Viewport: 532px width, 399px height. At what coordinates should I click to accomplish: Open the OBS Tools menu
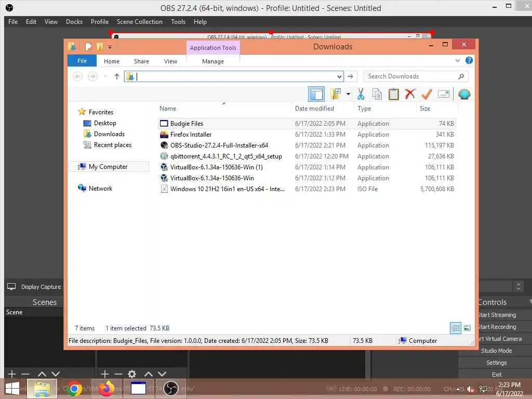point(178,22)
